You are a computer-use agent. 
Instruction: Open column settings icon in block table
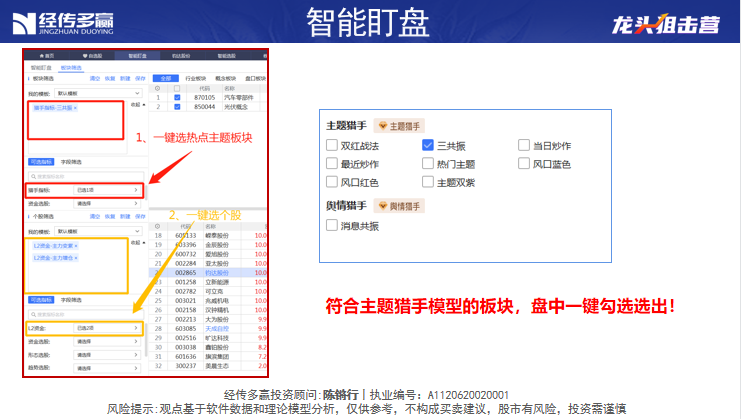coord(157,88)
